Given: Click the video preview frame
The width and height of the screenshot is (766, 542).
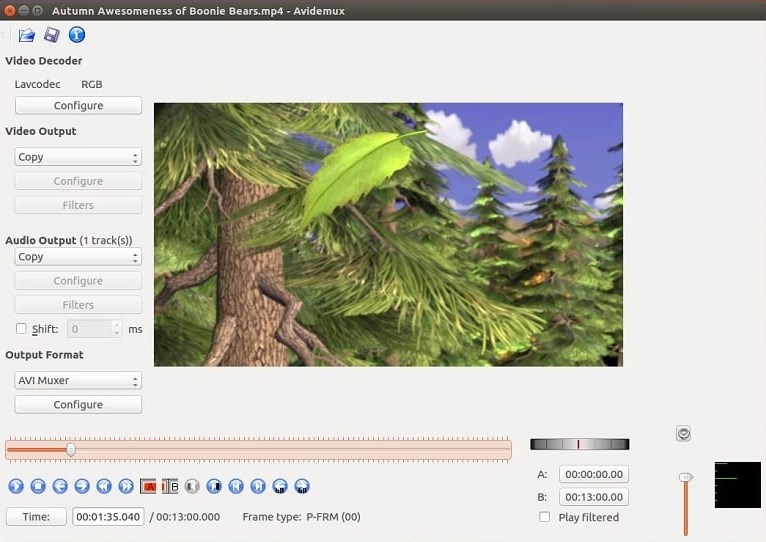Looking at the screenshot, I should tap(388, 235).
